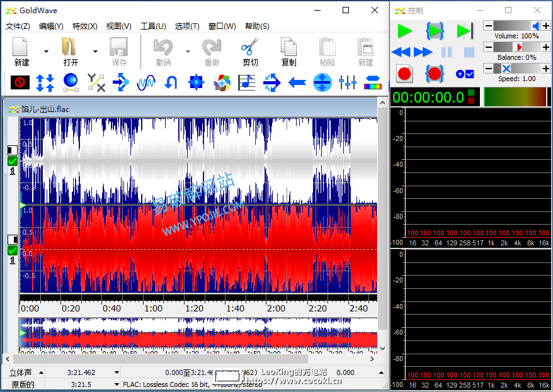Screen dimensions: 553x392
Task: Open the Pitch effect music notes icon
Action: click(247, 83)
